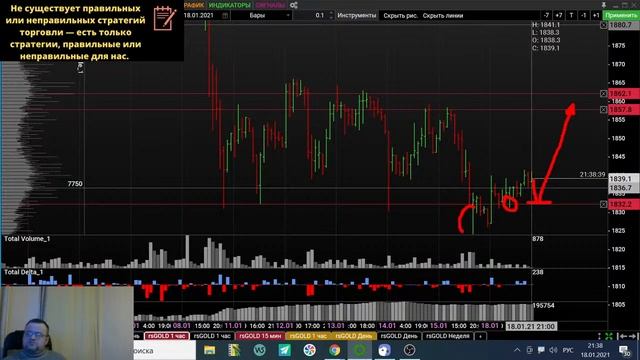Click the 1836.7 price label
This screenshot has height=360, width=640.
pyautogui.click(x=624, y=188)
